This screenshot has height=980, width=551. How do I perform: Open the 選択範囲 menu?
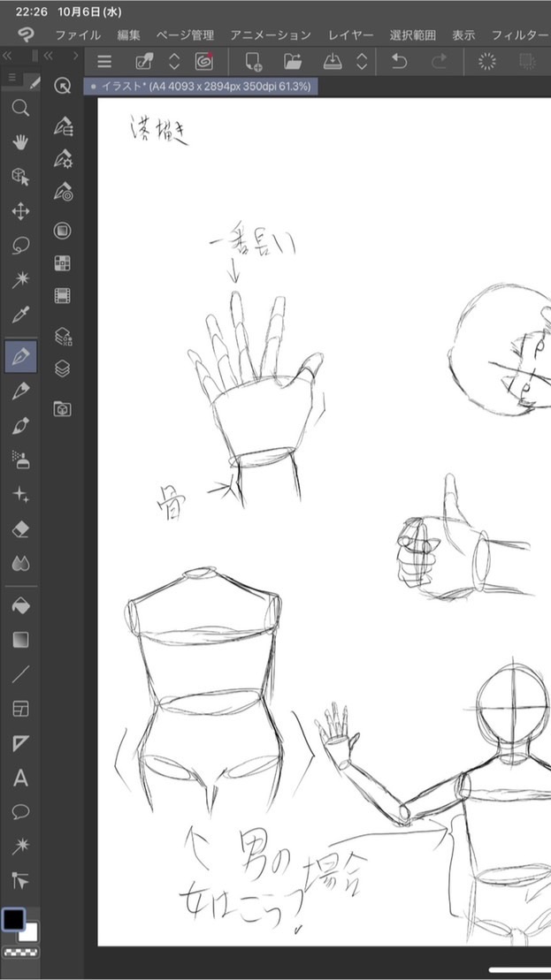(413, 35)
